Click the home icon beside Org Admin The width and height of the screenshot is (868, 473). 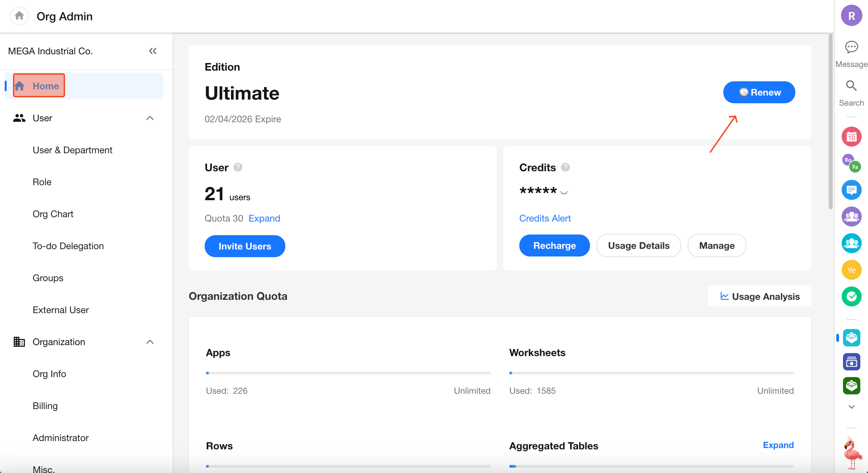coord(19,16)
